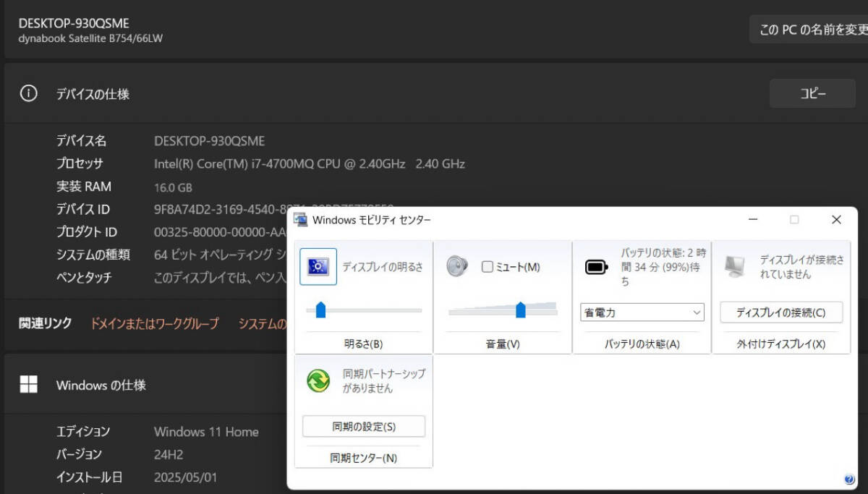Open ドメインまたはワークグループ link

[154, 323]
